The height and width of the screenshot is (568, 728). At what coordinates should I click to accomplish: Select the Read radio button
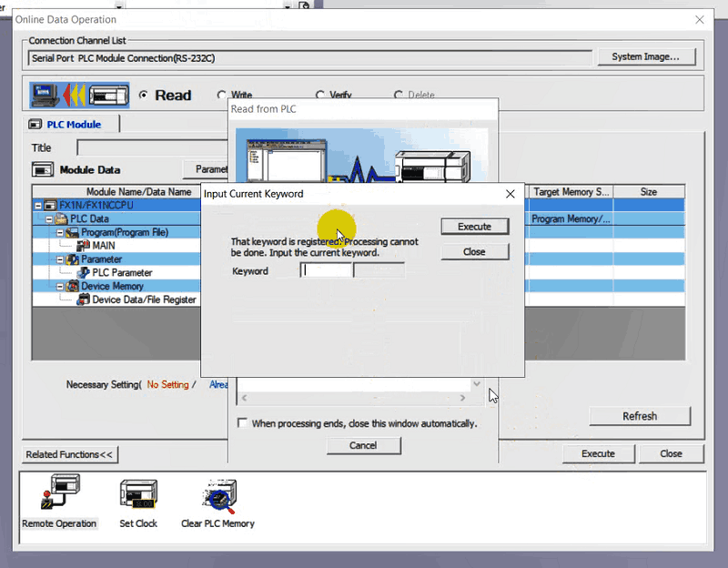click(144, 95)
